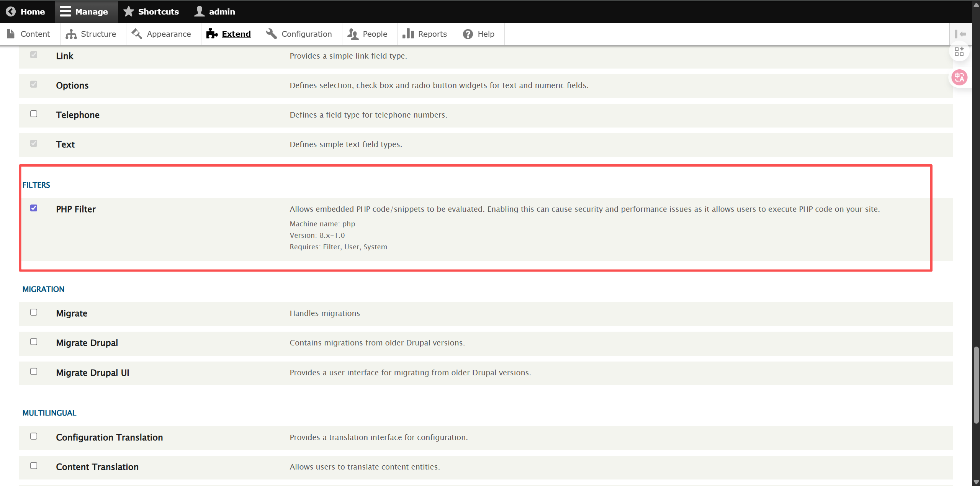Click the Configuration wrench icon
The width and height of the screenshot is (980, 486).
coord(272,34)
